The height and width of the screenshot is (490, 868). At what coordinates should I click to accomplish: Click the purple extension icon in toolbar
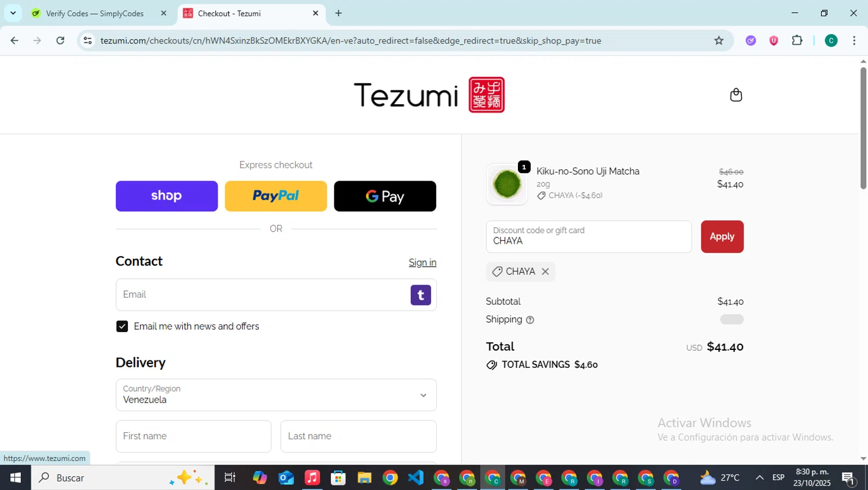click(x=751, y=40)
